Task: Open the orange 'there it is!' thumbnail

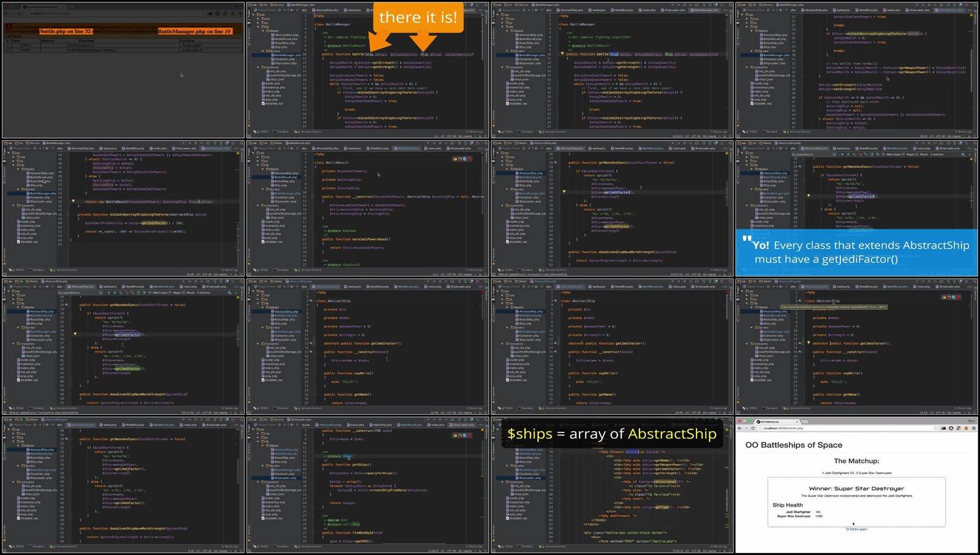Action: 418,17
